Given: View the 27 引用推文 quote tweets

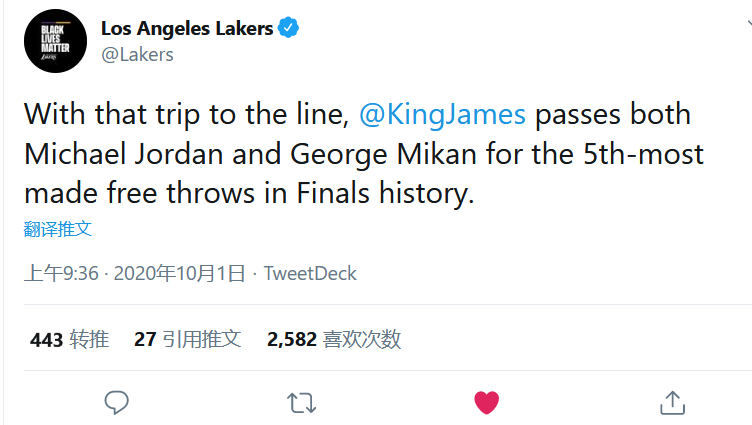Looking at the screenshot, I should coord(187,339).
